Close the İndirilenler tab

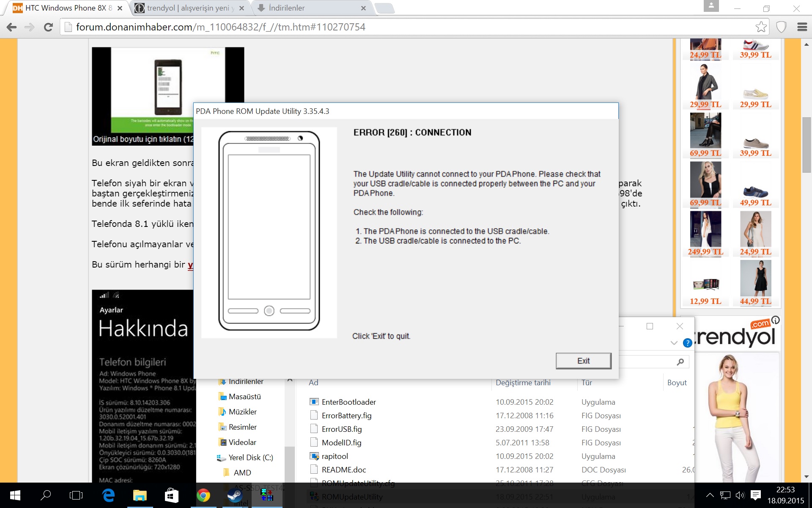[363, 8]
